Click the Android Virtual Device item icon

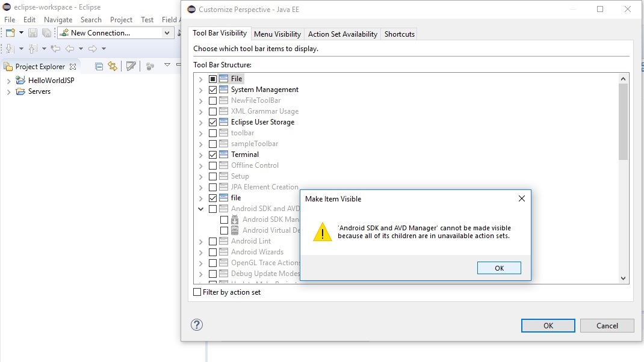[235, 230]
